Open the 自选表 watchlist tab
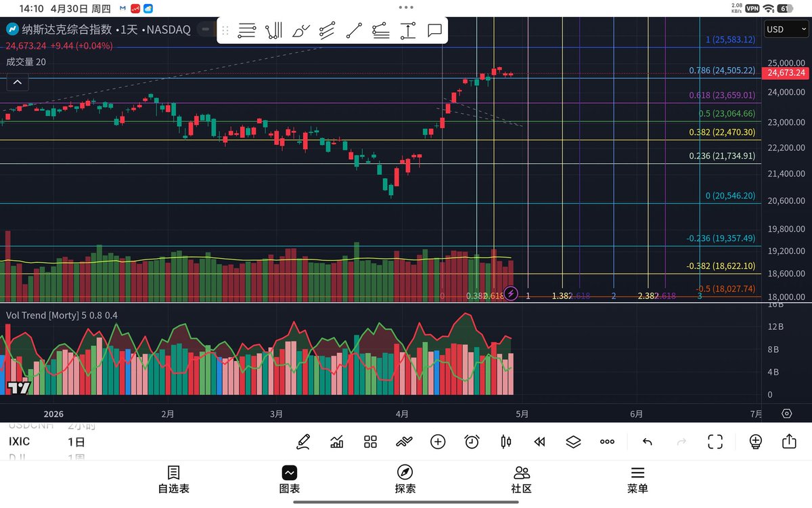 point(174,479)
